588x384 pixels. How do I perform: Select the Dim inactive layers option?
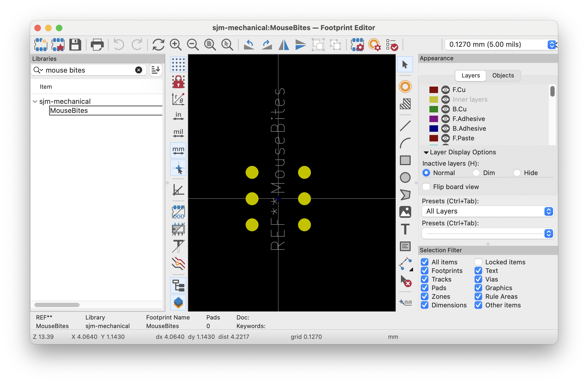pos(476,173)
